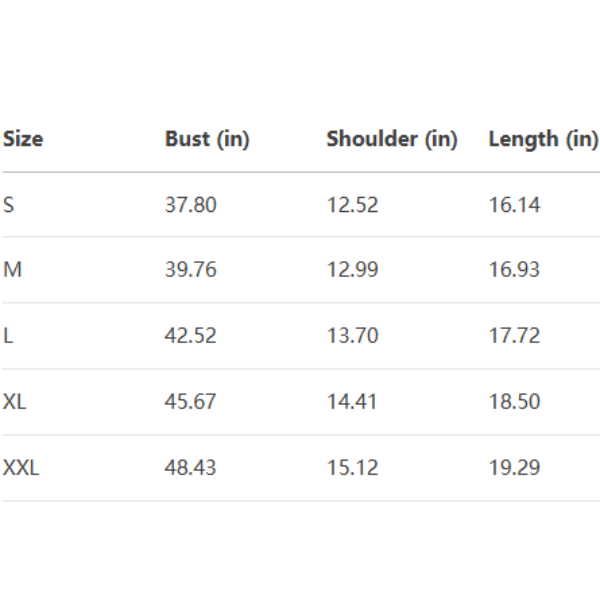Image resolution: width=600 pixels, height=600 pixels.
Task: Click the 48.43 bust value
Action: pos(190,468)
